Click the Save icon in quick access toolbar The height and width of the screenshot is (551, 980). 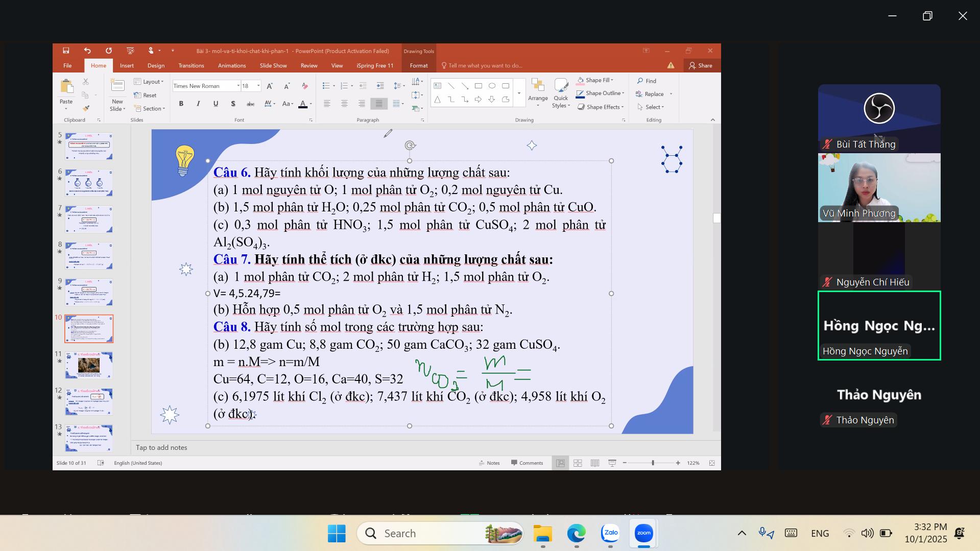[66, 51]
